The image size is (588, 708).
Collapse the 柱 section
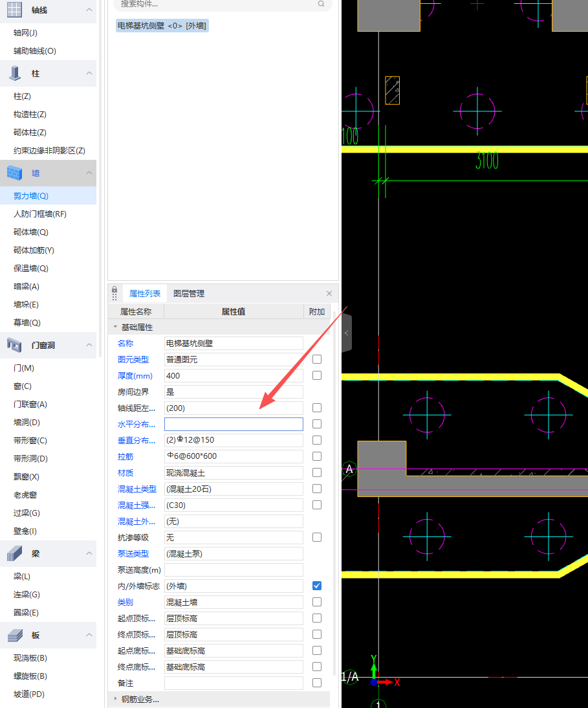(x=89, y=73)
